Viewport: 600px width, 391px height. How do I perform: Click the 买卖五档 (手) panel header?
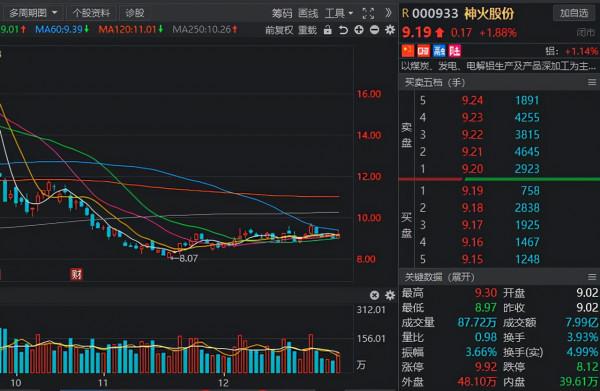click(435, 82)
